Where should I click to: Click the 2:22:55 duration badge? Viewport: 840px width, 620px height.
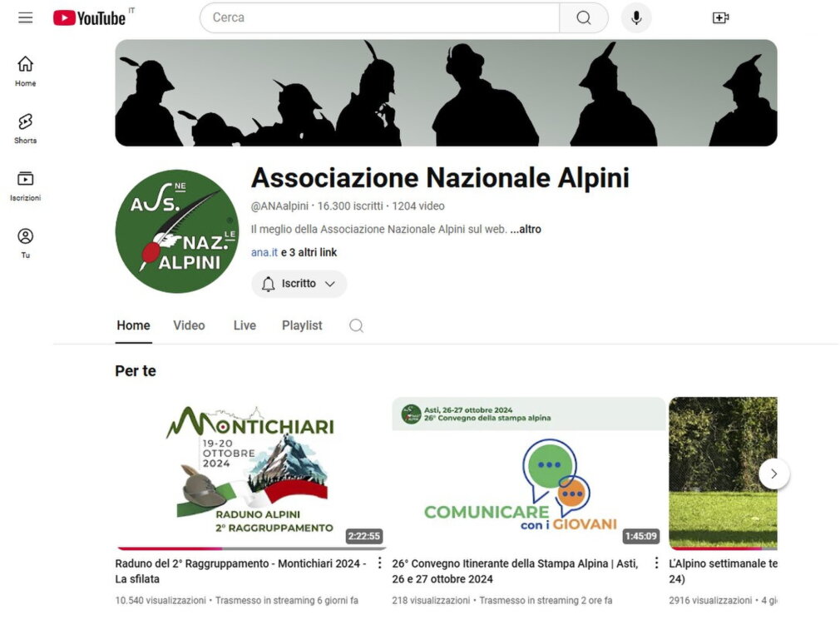pos(363,536)
